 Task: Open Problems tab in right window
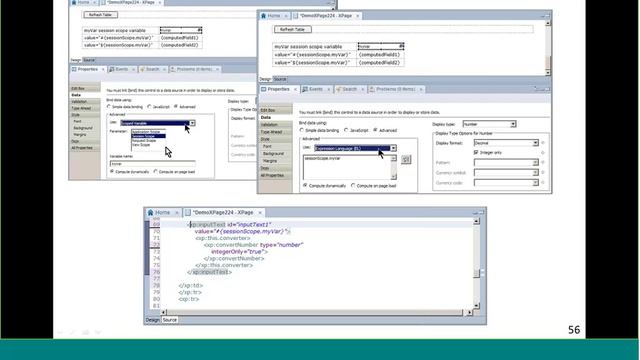(x=396, y=89)
